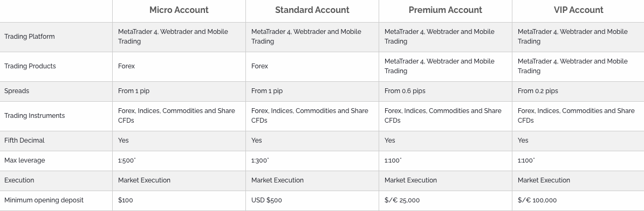
Task: Select the VIP Account heading
Action: point(578,10)
